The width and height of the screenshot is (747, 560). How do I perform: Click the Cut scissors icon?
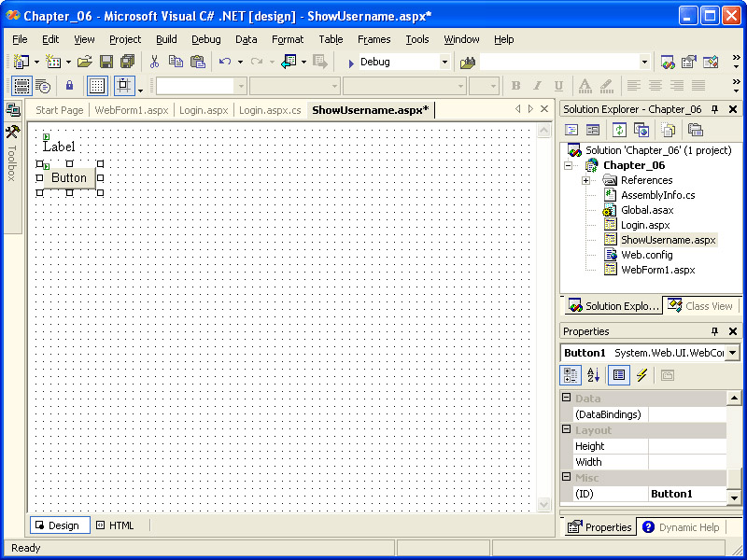[154, 62]
